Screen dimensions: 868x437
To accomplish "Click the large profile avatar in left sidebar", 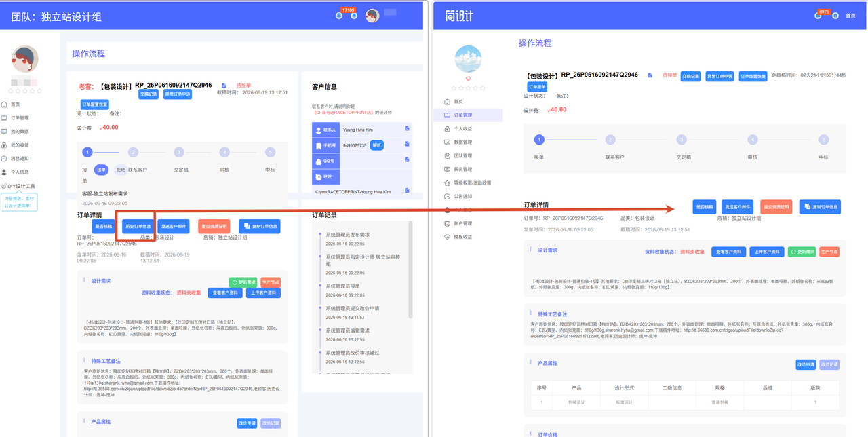I will pos(25,59).
